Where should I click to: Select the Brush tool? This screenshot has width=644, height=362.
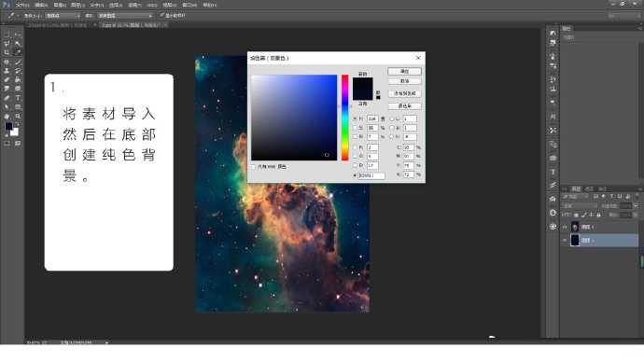click(18, 62)
